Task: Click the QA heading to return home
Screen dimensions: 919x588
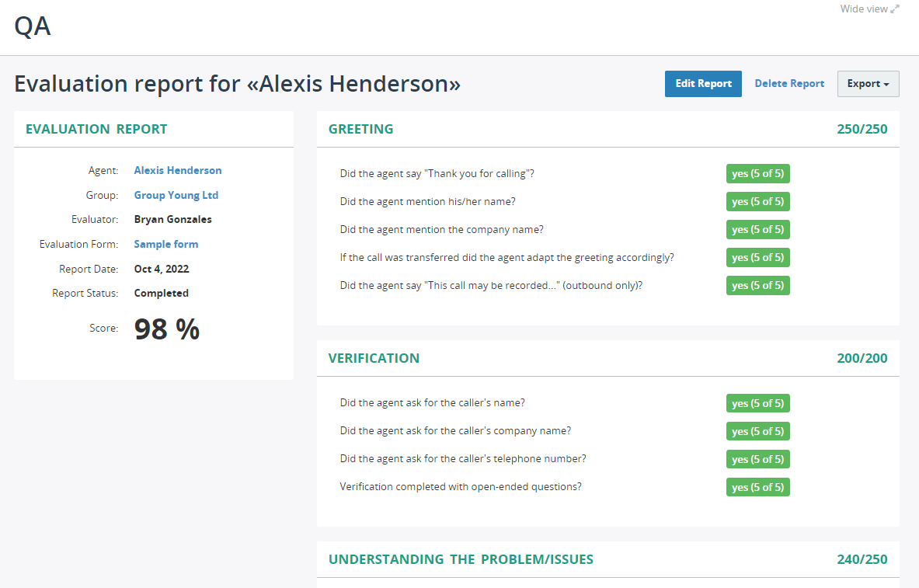Action: click(33, 26)
